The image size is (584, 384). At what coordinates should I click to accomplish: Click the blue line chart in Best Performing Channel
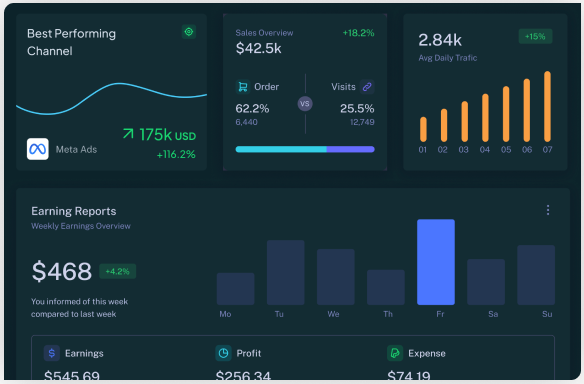point(112,98)
